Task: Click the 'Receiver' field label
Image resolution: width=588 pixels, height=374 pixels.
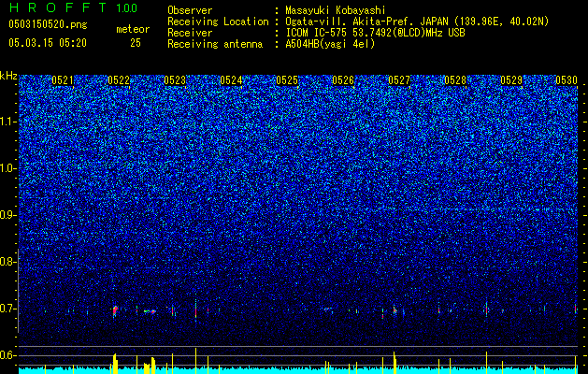Action: [x=190, y=33]
